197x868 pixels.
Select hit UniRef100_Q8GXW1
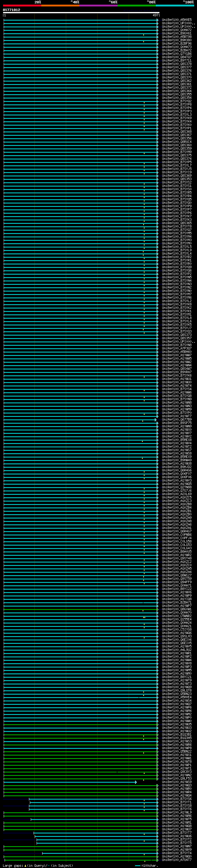click(177, 609)
